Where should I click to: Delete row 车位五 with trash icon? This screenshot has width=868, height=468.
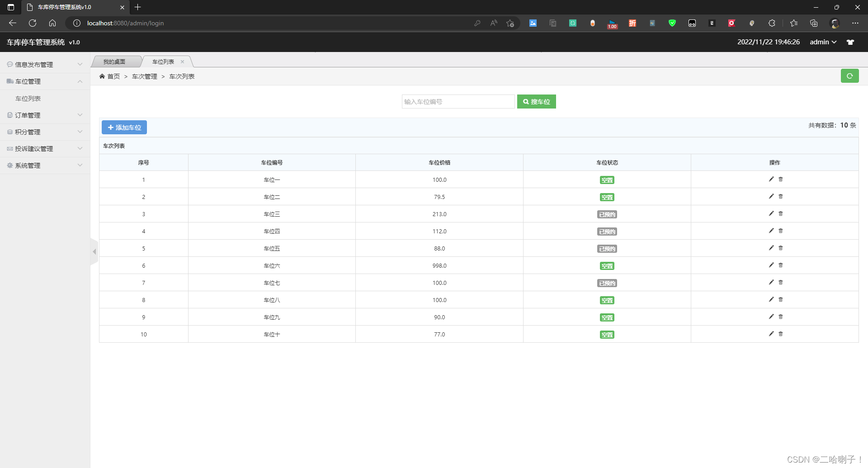coord(781,248)
